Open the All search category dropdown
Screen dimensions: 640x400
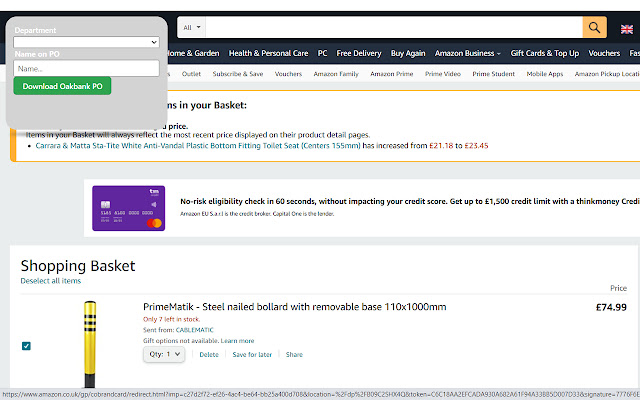pos(191,27)
